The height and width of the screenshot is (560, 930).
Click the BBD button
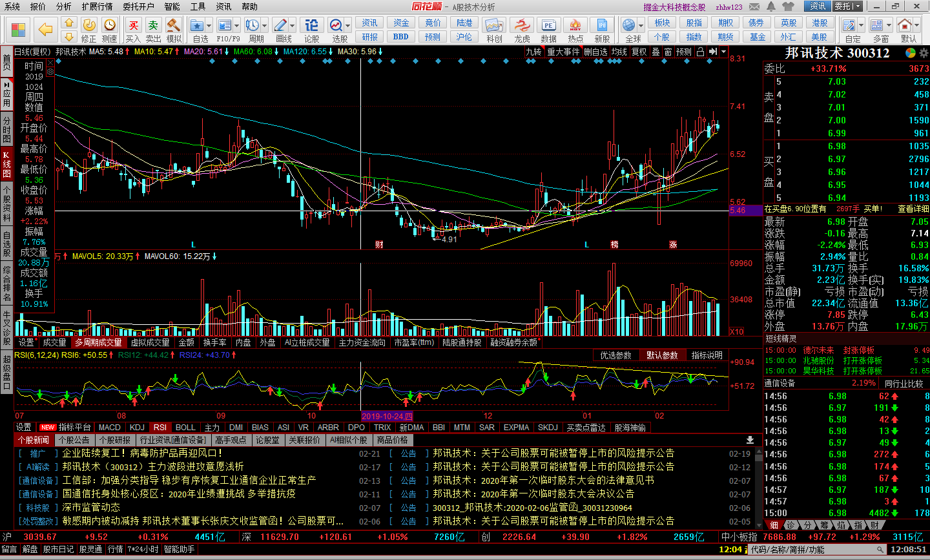point(401,37)
